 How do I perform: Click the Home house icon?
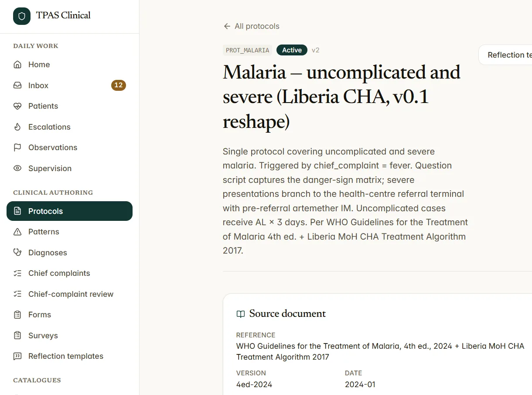(17, 65)
